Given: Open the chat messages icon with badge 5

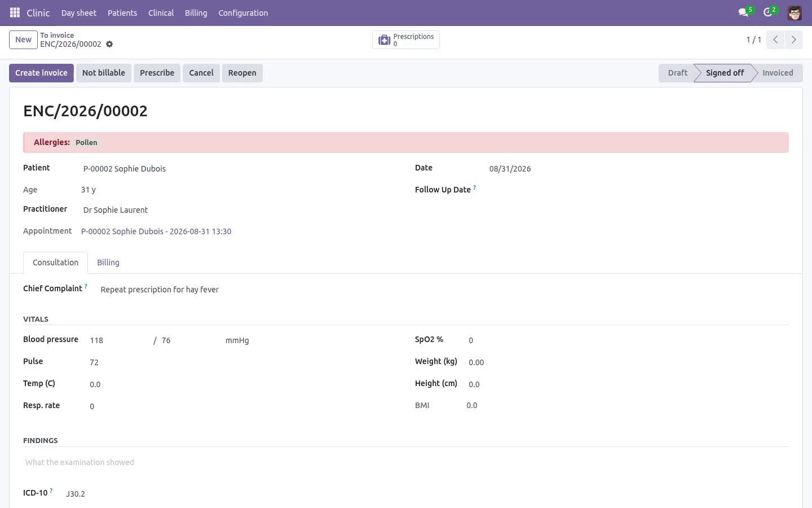Looking at the screenshot, I should [745, 12].
